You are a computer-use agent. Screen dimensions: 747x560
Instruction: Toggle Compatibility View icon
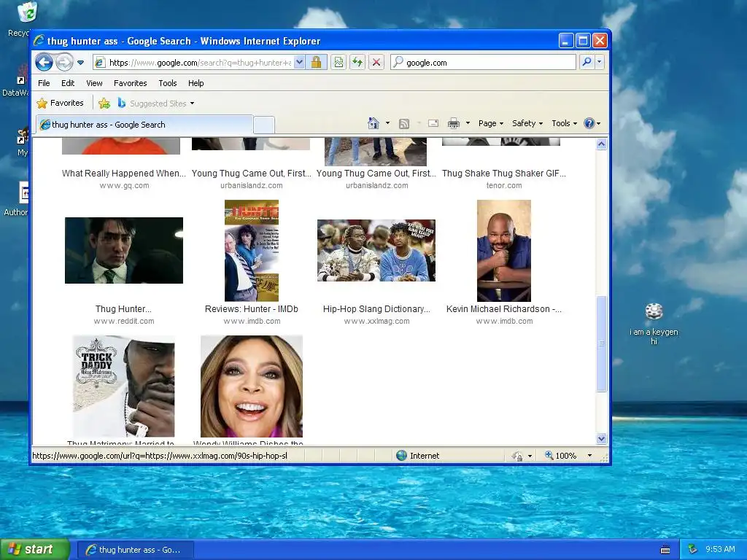coord(338,63)
